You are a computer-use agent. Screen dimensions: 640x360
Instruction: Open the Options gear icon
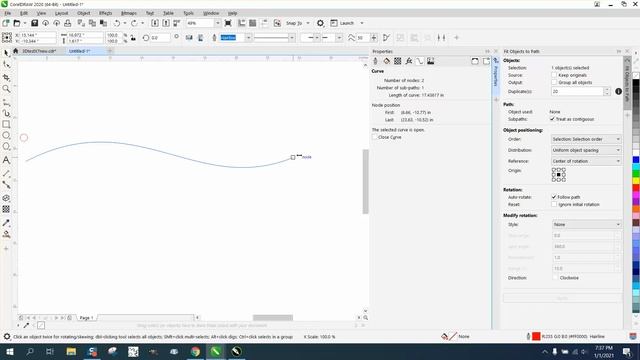point(320,23)
